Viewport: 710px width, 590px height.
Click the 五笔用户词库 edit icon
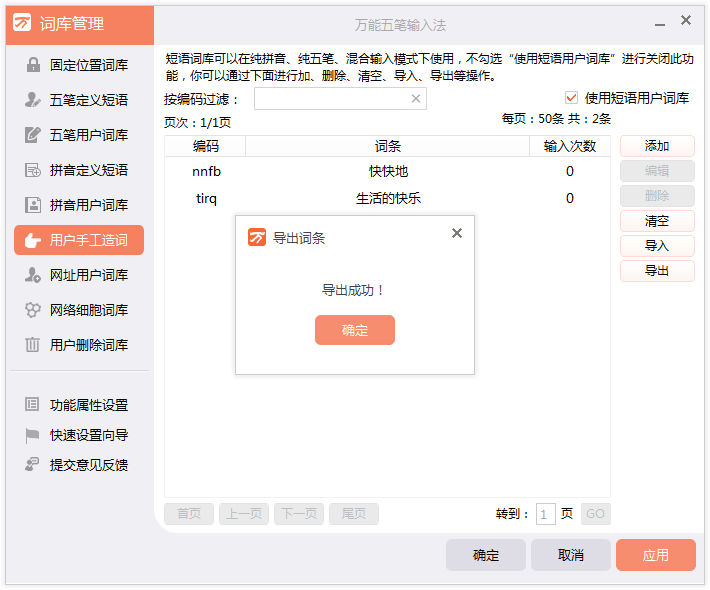(32, 135)
